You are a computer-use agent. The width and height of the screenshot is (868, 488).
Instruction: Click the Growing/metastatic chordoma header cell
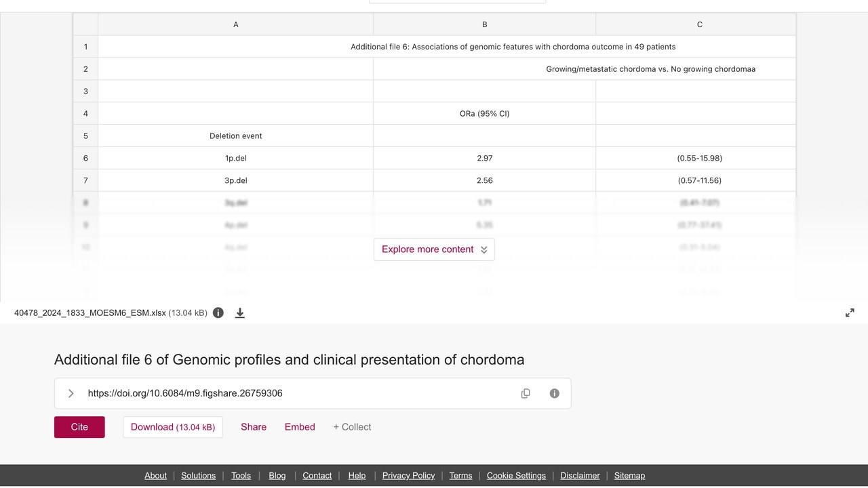pyautogui.click(x=585, y=68)
